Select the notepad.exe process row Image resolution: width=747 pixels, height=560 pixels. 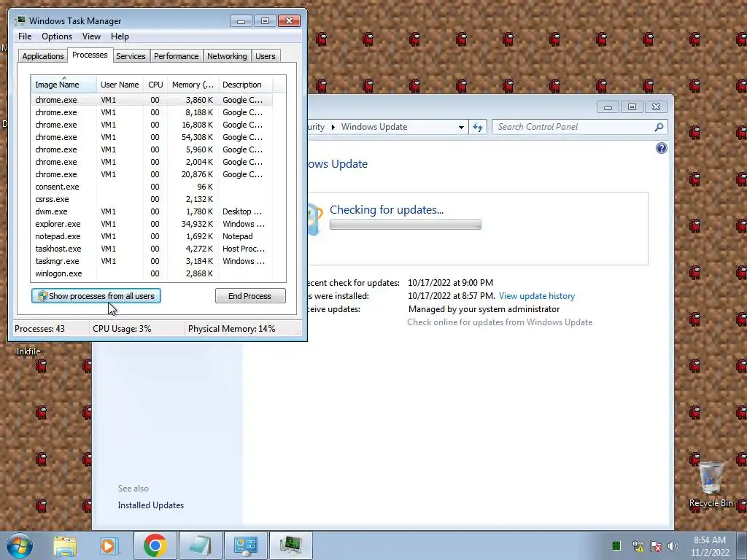point(152,236)
